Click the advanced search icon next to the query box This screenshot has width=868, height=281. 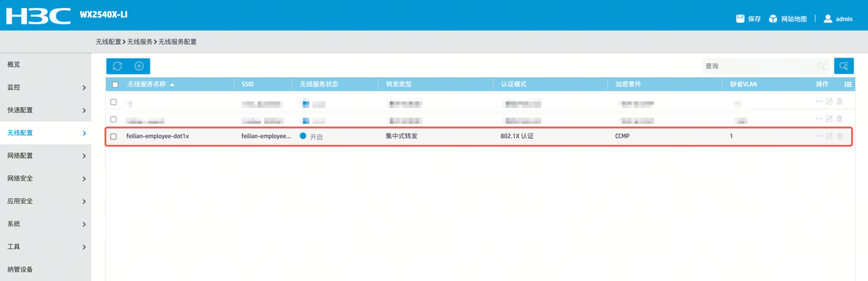[844, 66]
